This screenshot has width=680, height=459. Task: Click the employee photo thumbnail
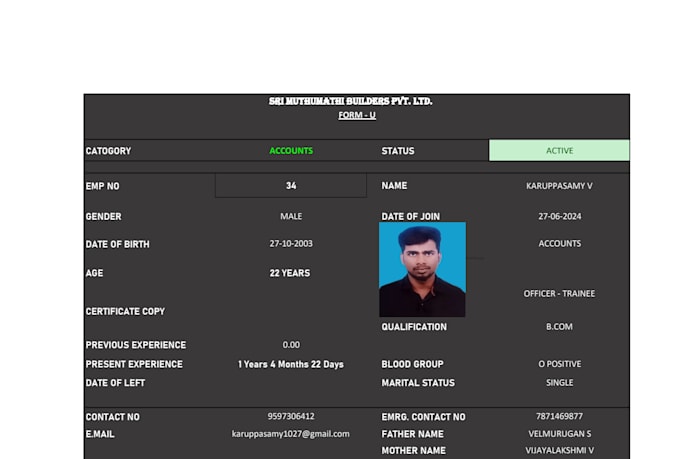[x=422, y=269]
